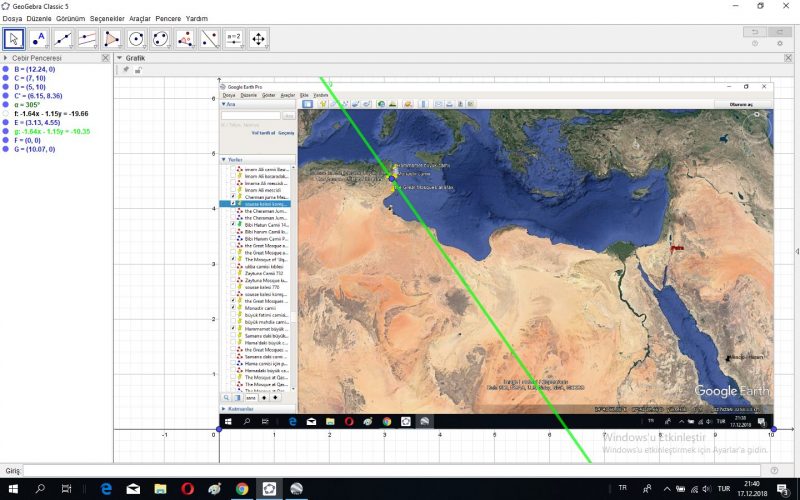Select the Point tool
Image resolution: width=800 pixels, height=500 pixels.
point(38,39)
